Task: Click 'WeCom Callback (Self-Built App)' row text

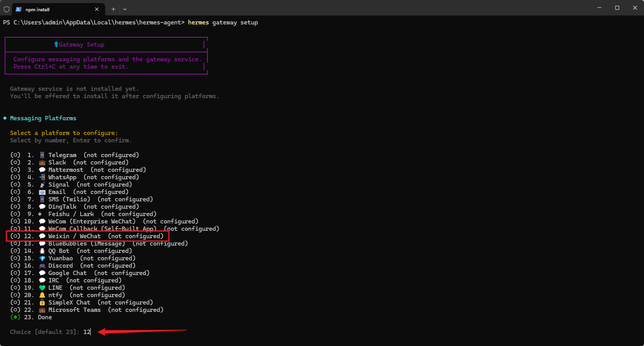Action: tap(103, 229)
